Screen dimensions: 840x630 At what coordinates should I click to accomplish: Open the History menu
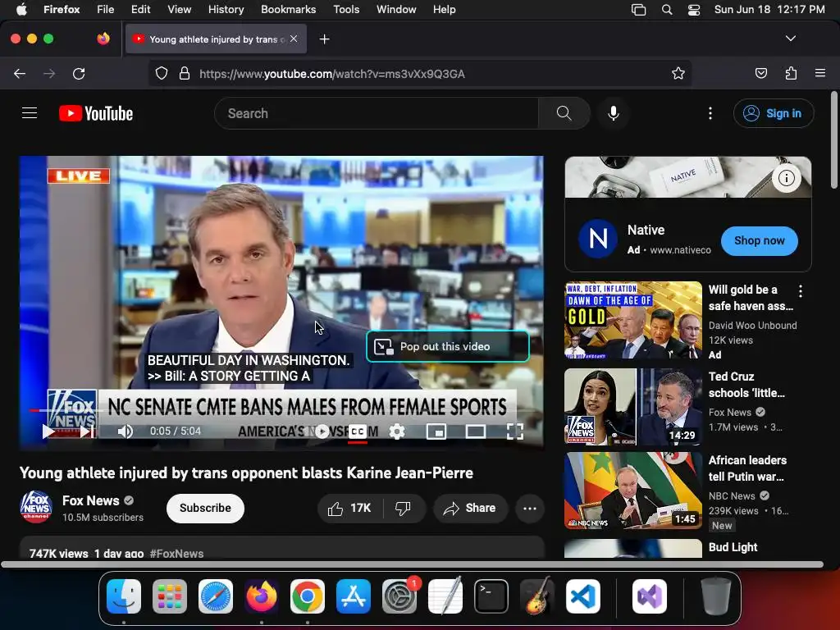[226, 9]
